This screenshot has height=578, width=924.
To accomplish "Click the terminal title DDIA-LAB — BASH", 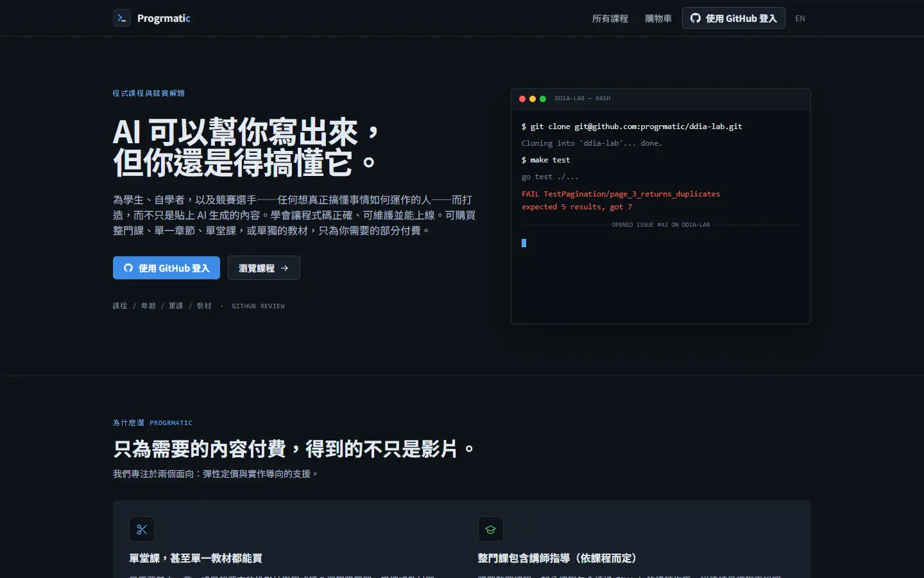I will pos(583,99).
